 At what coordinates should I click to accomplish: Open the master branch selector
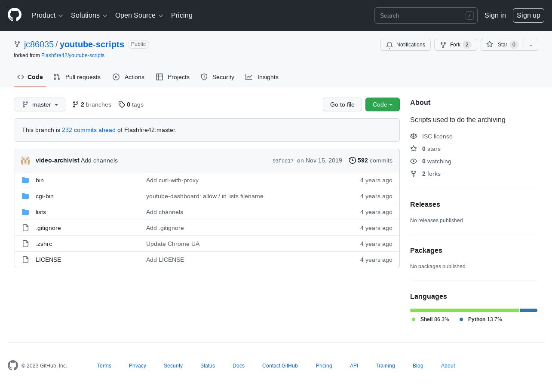[x=40, y=104]
